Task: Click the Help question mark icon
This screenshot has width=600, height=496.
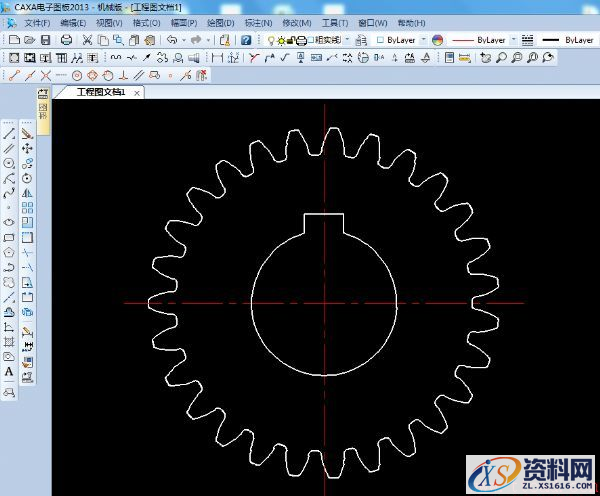Action: [246, 39]
